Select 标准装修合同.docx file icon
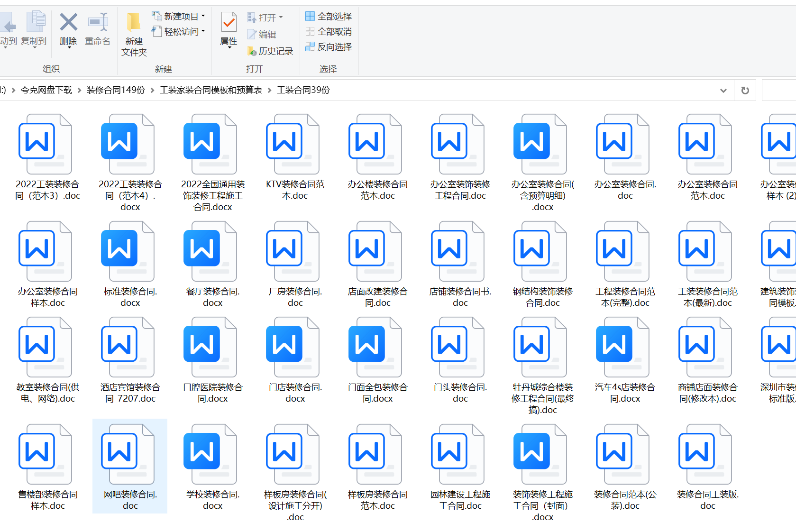 pos(128,251)
